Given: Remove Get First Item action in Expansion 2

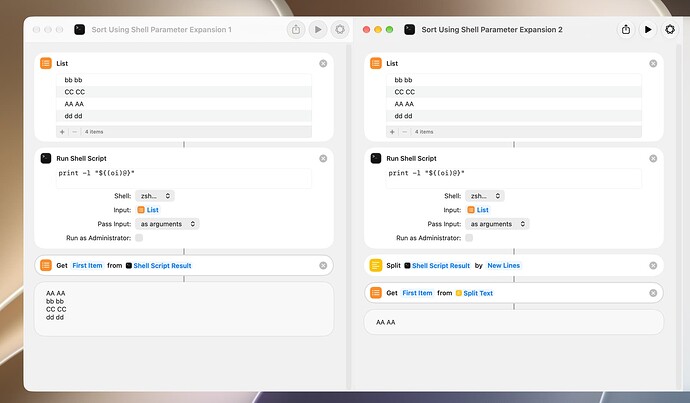Looking at the screenshot, I should (x=653, y=293).
